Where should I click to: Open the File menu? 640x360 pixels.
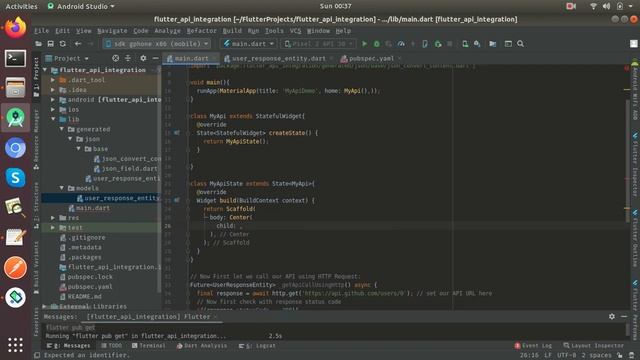pos(41,31)
